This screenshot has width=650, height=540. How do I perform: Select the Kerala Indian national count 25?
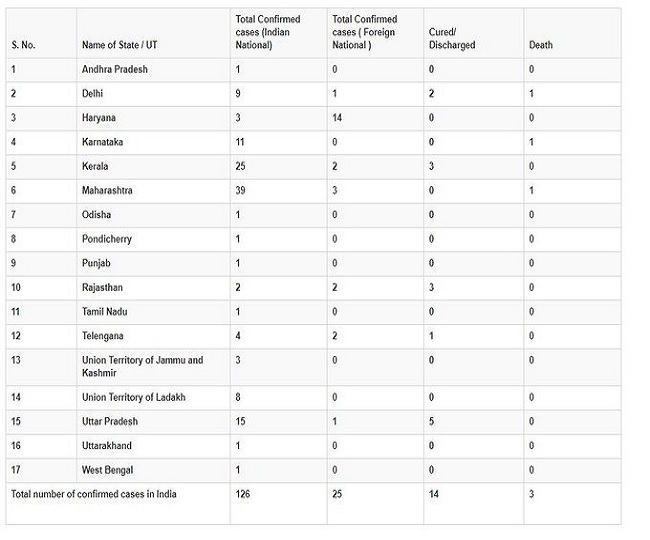pyautogui.click(x=241, y=166)
